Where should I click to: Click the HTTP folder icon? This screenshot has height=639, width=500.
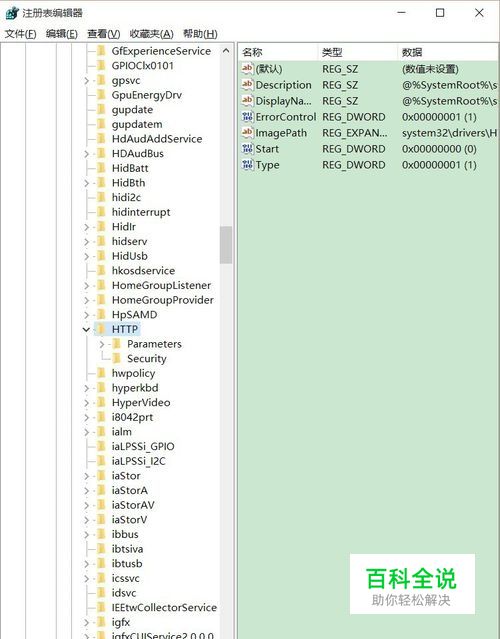click(101, 329)
